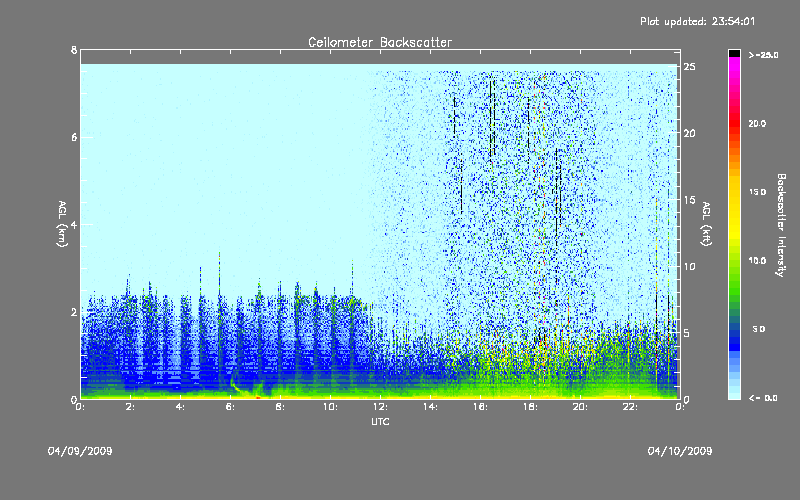Viewport: 800px width, 500px height.
Task: Click the '8' km tick on left axis
Action: [74, 50]
